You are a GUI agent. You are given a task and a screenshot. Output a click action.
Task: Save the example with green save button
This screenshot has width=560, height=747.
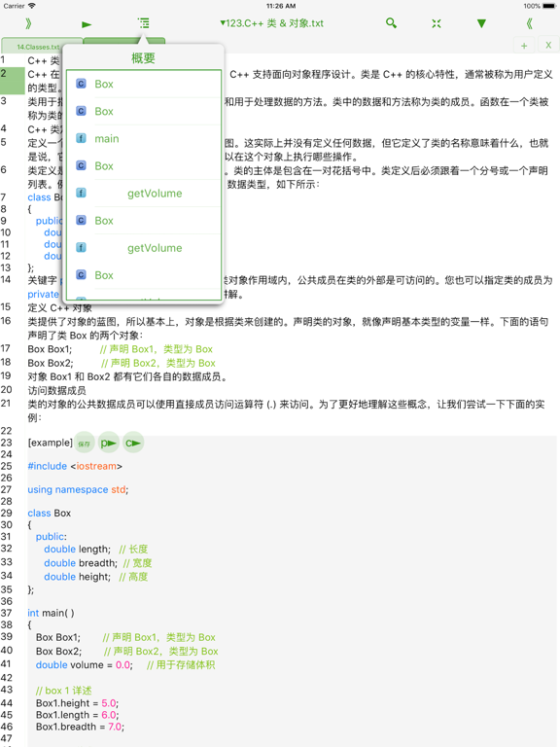click(x=85, y=444)
